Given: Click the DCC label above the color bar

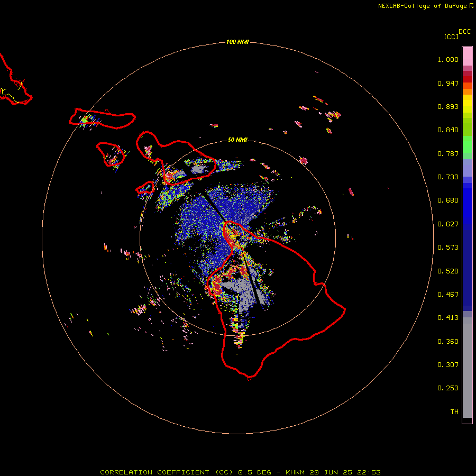Looking at the screenshot, I should [x=465, y=32].
